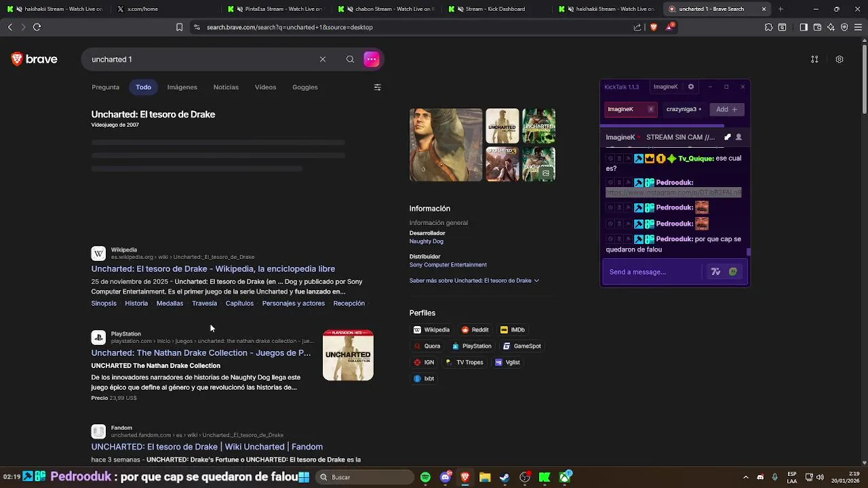
Task: Clear the search box with the X icon
Action: 323,59
